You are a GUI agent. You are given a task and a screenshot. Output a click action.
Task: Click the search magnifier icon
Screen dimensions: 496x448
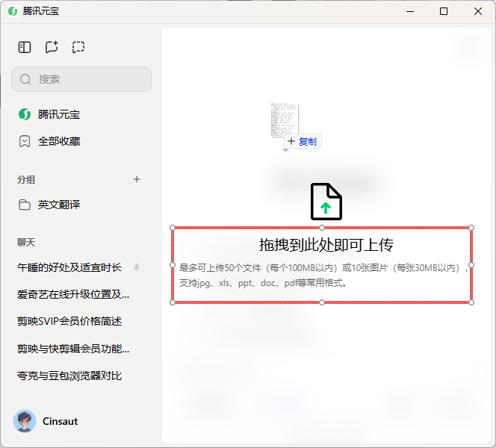click(25, 79)
